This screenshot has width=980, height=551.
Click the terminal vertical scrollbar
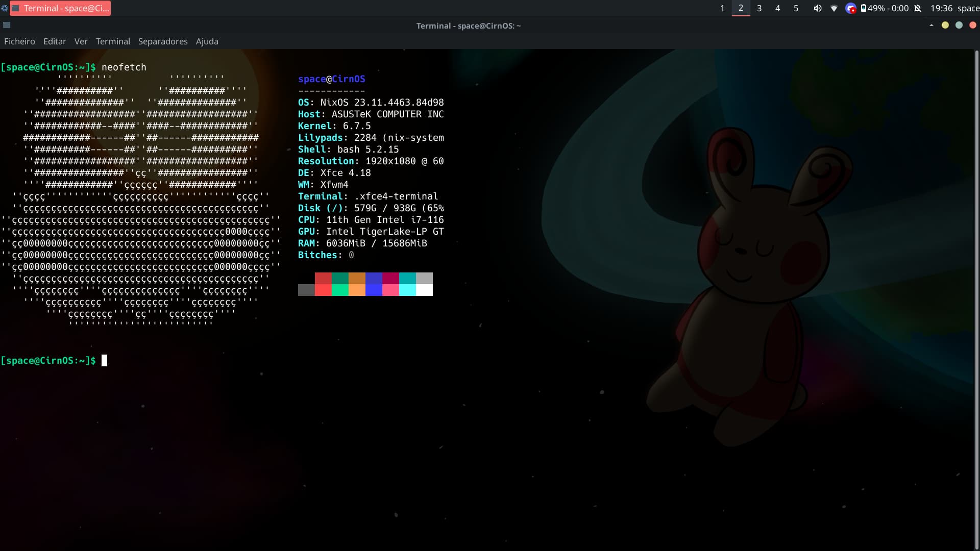click(x=977, y=298)
